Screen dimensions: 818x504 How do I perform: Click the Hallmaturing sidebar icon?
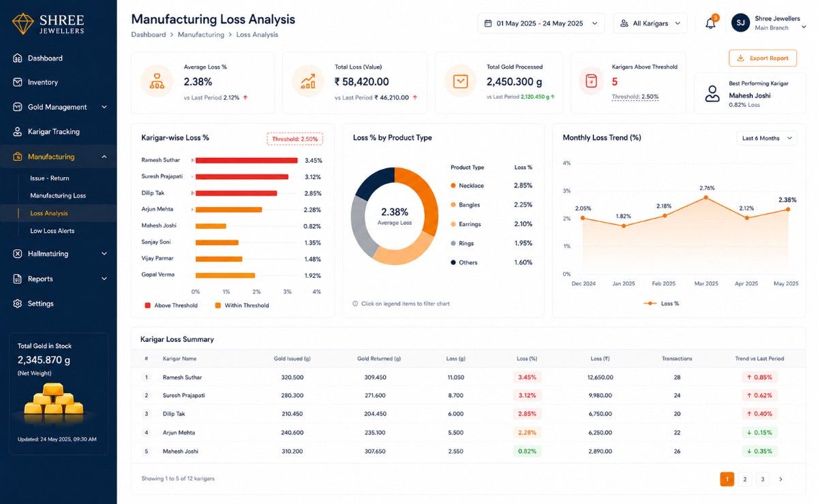[x=18, y=254]
